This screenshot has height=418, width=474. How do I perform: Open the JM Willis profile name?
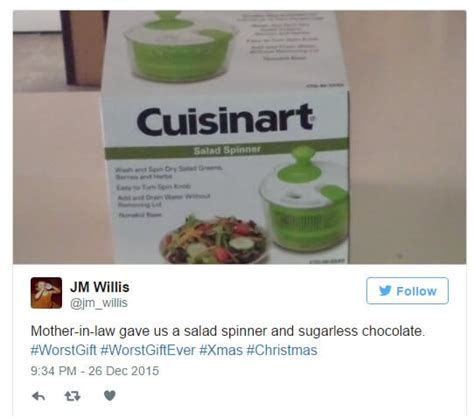tap(99, 287)
